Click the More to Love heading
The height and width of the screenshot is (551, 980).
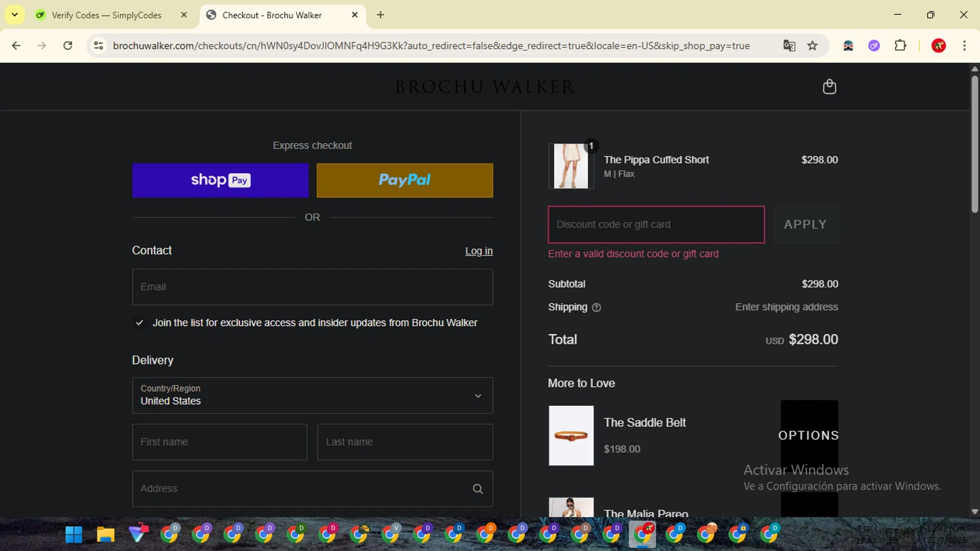click(x=581, y=383)
